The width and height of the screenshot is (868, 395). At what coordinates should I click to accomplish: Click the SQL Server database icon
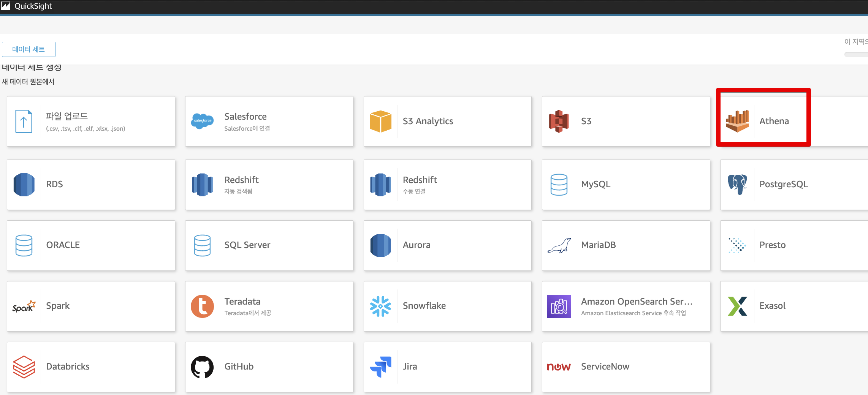tap(202, 245)
